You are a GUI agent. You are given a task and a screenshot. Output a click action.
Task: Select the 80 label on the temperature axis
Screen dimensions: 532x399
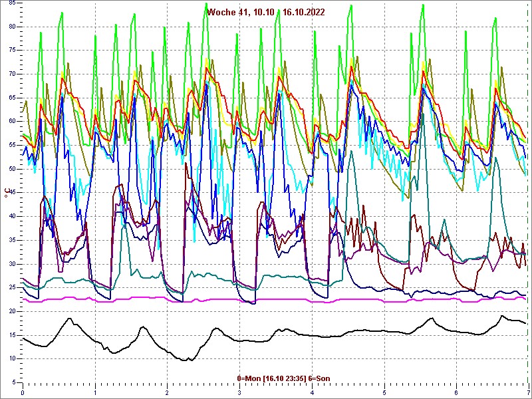11,27
